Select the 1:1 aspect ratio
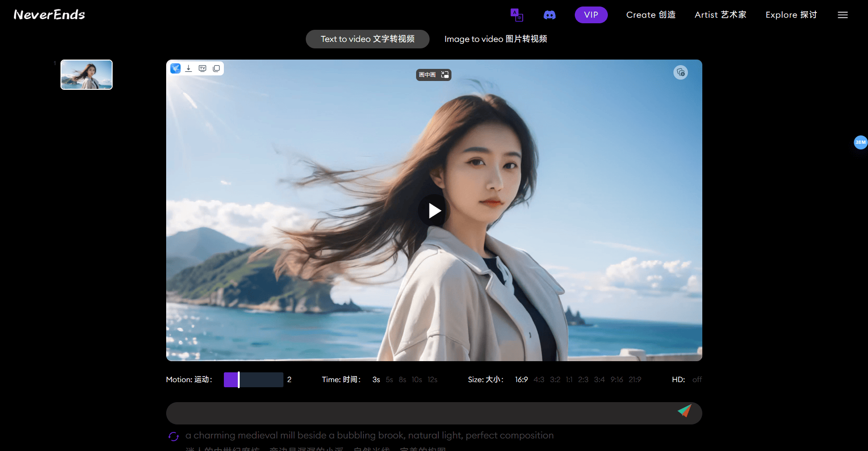The height and width of the screenshot is (451, 868). coord(569,379)
